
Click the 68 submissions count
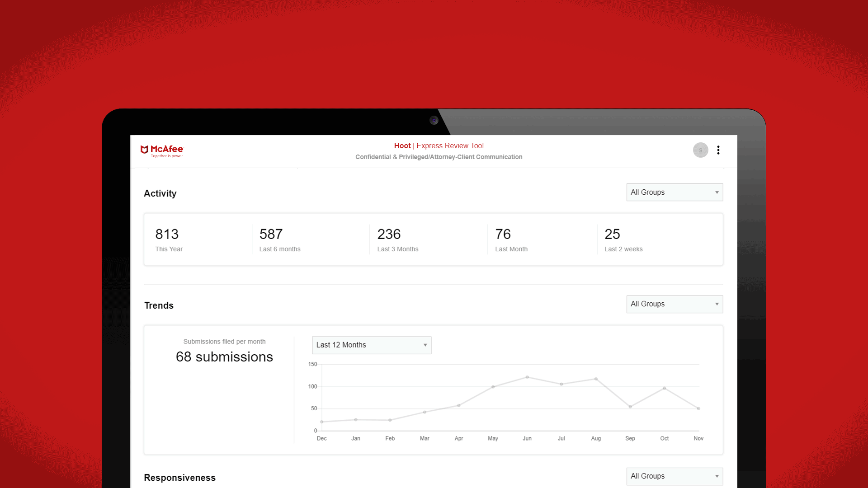pyautogui.click(x=224, y=357)
